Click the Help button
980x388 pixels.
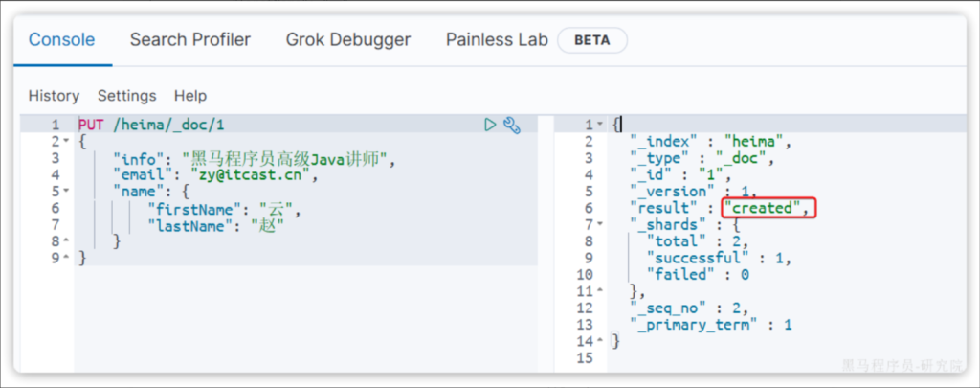190,96
